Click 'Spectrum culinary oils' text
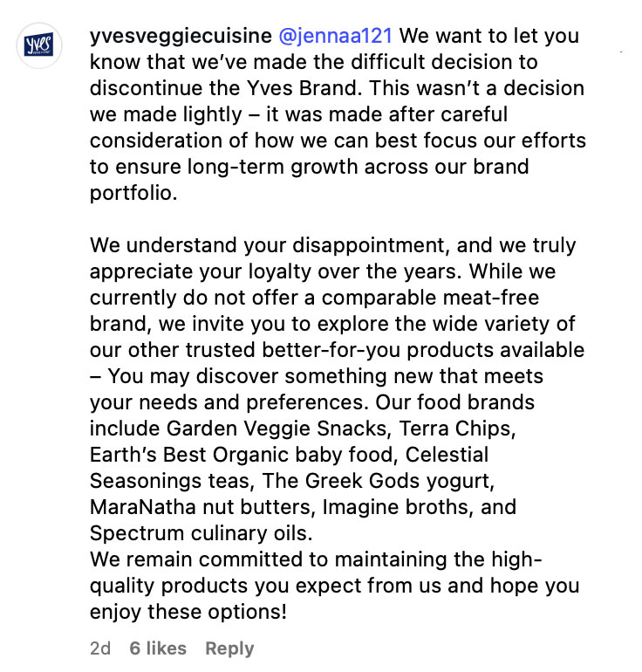The height and width of the screenshot is (672, 642). coord(199,533)
